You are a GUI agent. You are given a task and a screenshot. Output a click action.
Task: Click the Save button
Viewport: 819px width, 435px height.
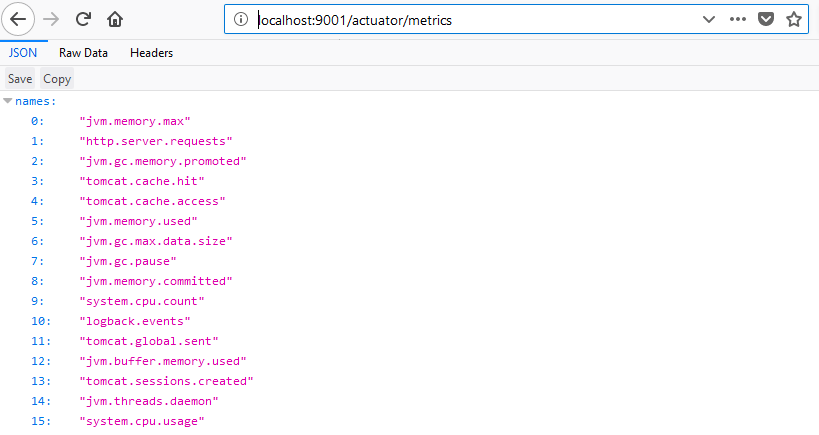(20, 79)
